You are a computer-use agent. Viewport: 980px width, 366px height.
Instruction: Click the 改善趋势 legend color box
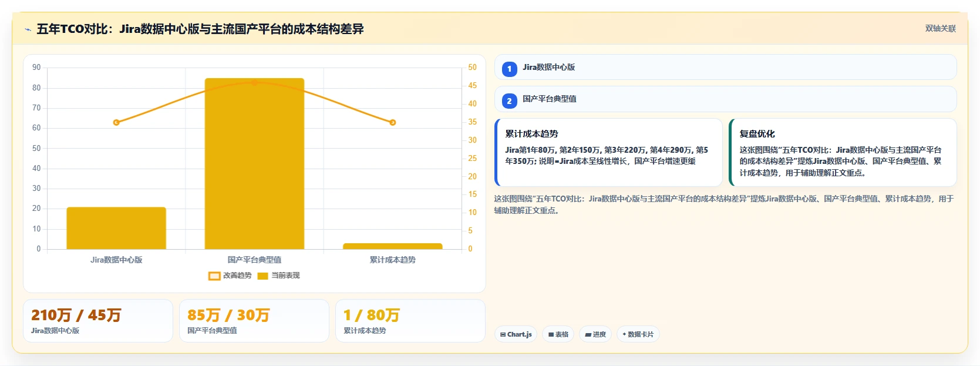(214, 276)
